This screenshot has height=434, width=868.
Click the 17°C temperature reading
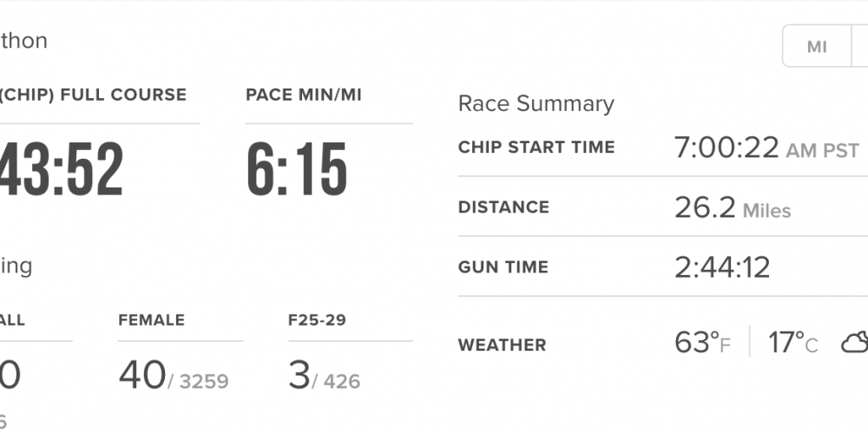pos(792,344)
